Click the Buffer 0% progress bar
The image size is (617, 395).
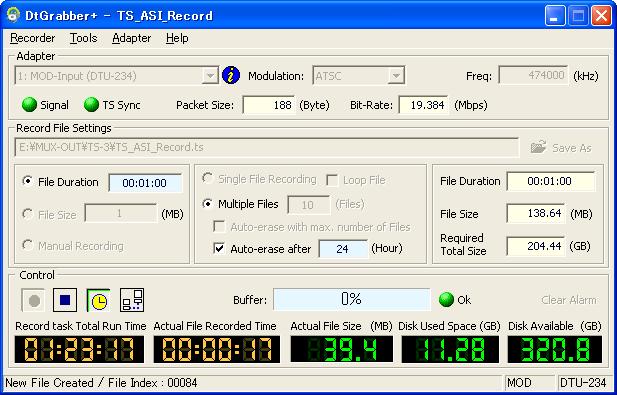(x=352, y=299)
